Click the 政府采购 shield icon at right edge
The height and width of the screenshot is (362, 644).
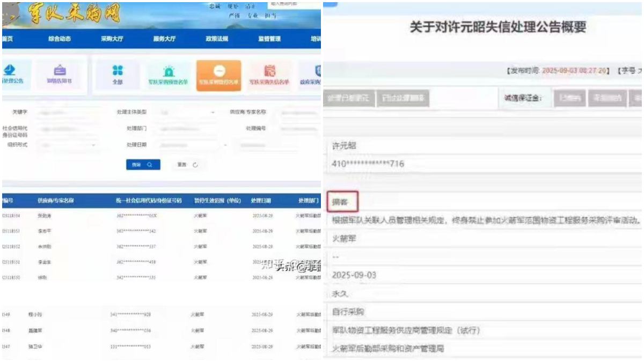317,71
